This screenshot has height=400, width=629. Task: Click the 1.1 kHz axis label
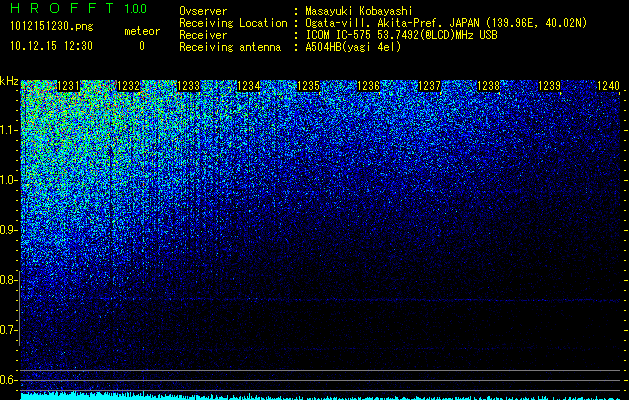[x=8, y=130]
